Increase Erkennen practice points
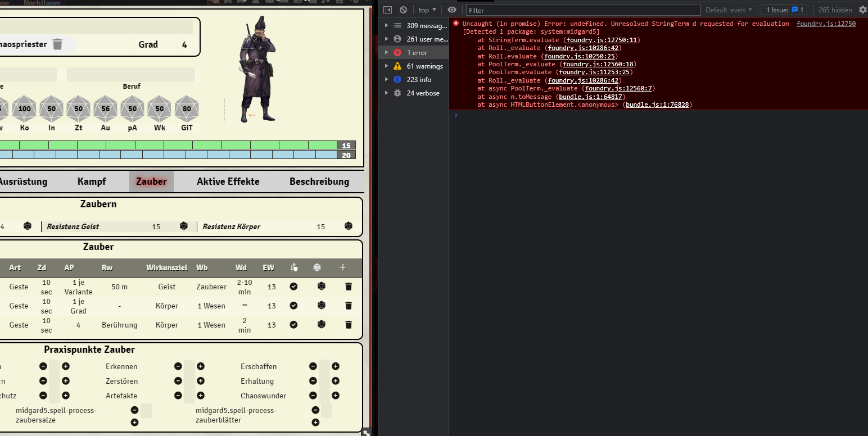 click(201, 366)
